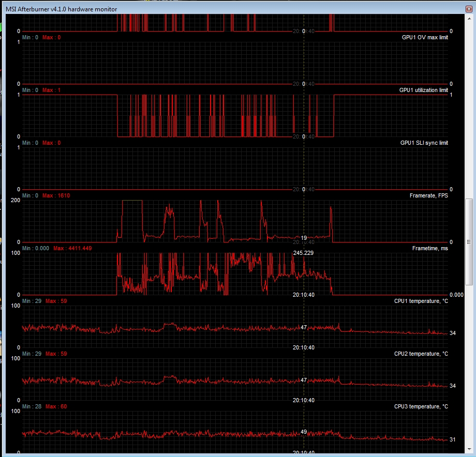Click the 49 CPU3 temperature marker readout
476x457 pixels.
tap(304, 432)
